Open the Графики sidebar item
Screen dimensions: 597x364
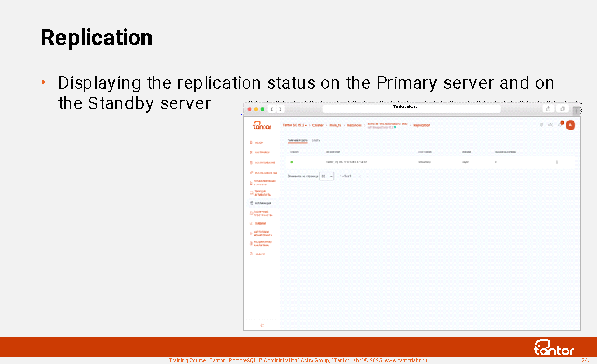260,223
